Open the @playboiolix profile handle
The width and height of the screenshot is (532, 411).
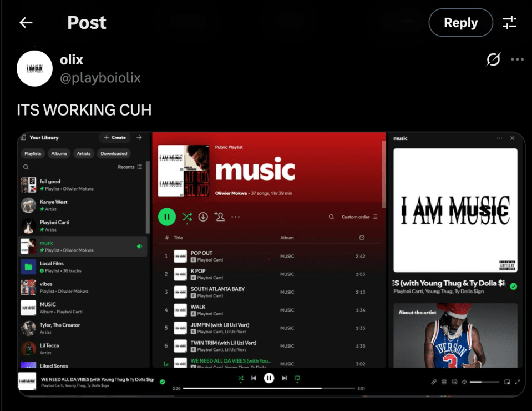coord(100,78)
